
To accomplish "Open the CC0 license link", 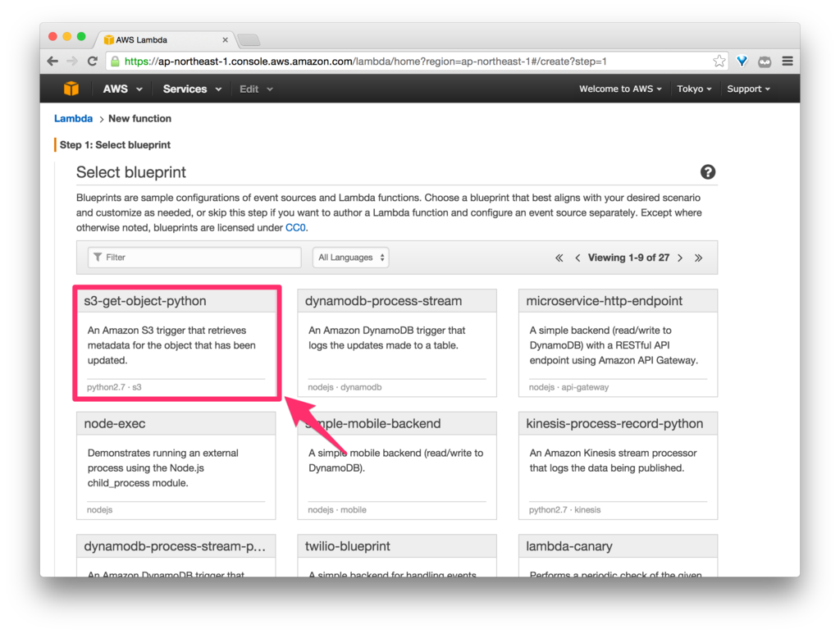I will 295,227.
